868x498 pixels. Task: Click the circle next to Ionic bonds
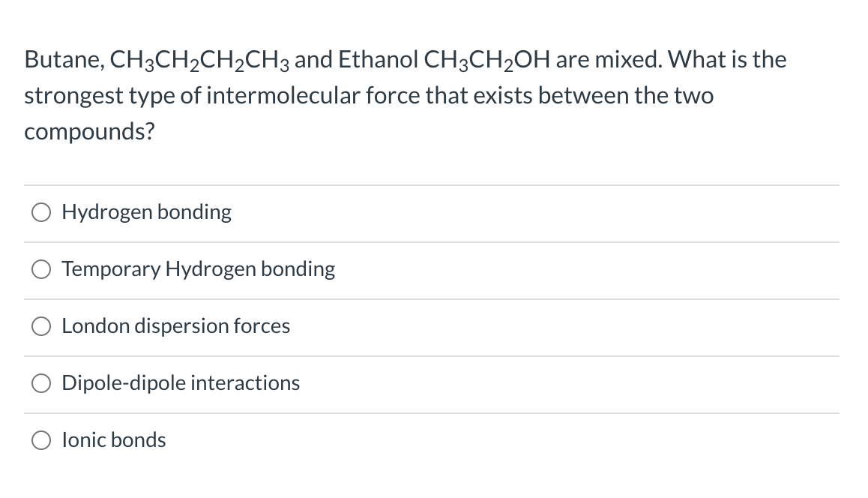click(41, 440)
